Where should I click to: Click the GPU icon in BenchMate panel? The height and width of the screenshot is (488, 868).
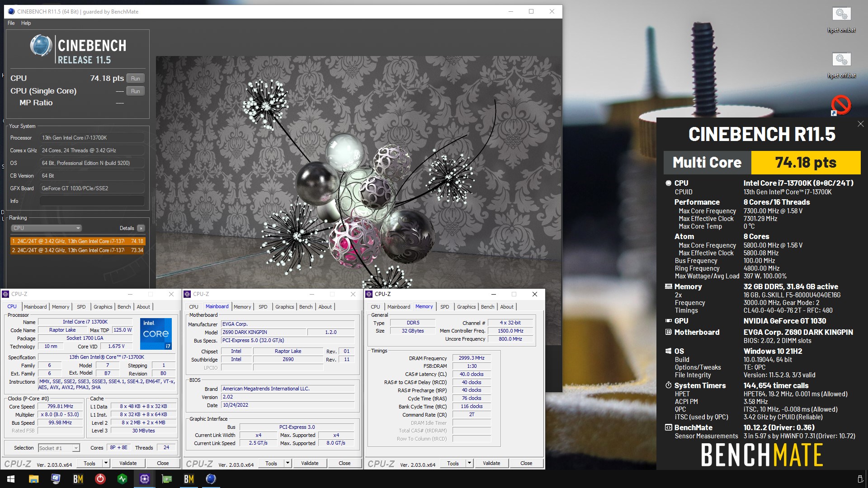click(x=668, y=321)
